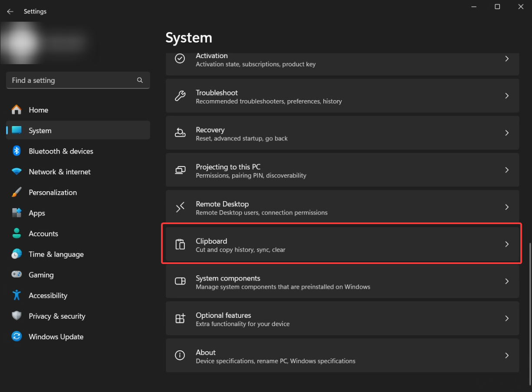Open Clipboard via its right chevron
This screenshot has height=392, width=532.
click(x=507, y=244)
